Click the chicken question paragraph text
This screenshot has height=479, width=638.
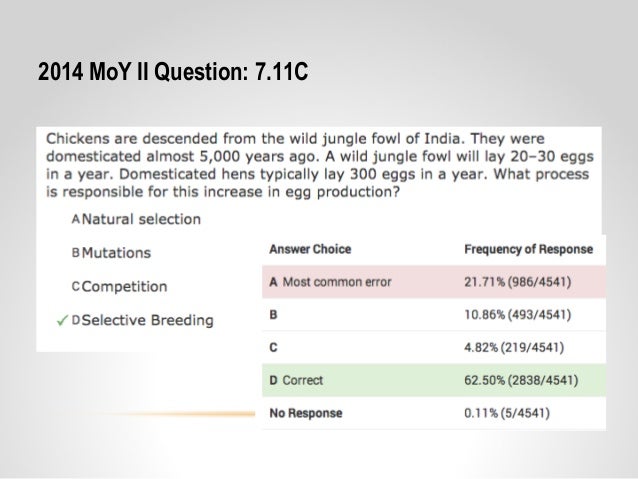(x=320, y=165)
